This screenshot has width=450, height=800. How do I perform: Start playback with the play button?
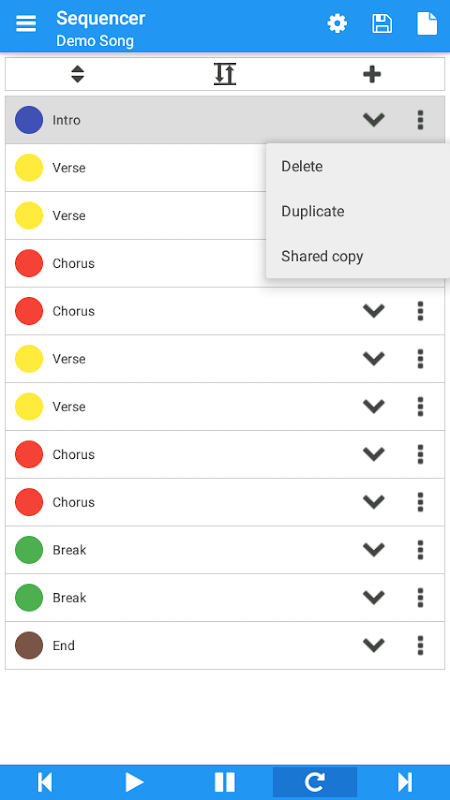click(135, 782)
